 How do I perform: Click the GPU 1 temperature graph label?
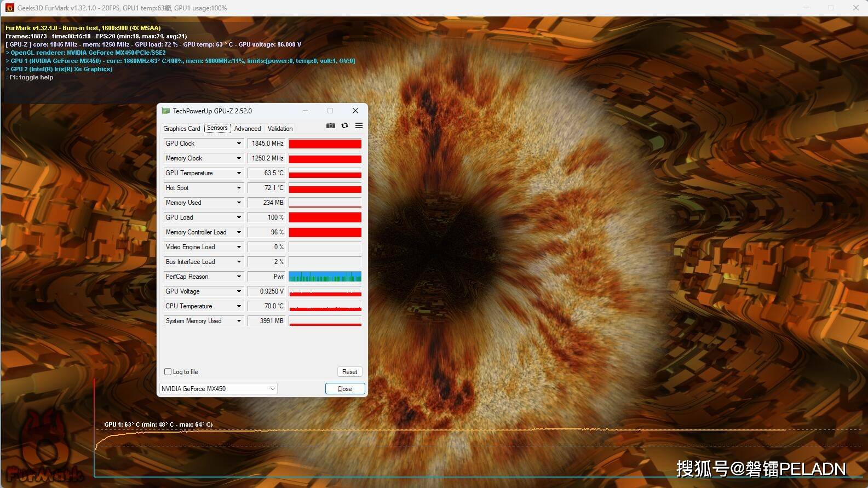click(x=158, y=424)
